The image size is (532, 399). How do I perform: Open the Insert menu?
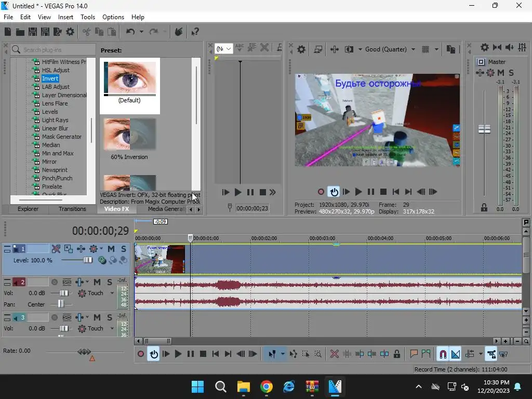coord(65,17)
